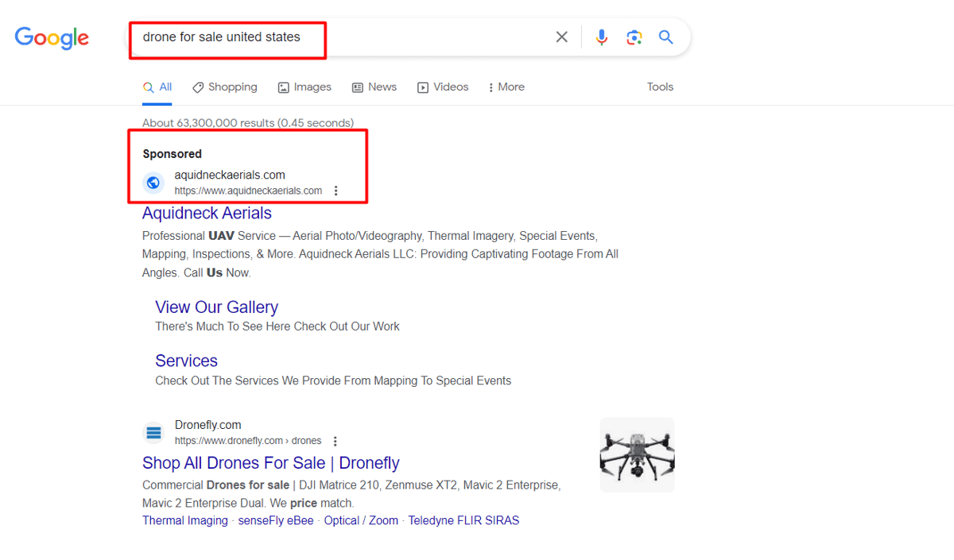The height and width of the screenshot is (560, 954).
Task: Switch to Images tab
Action: pos(304,87)
